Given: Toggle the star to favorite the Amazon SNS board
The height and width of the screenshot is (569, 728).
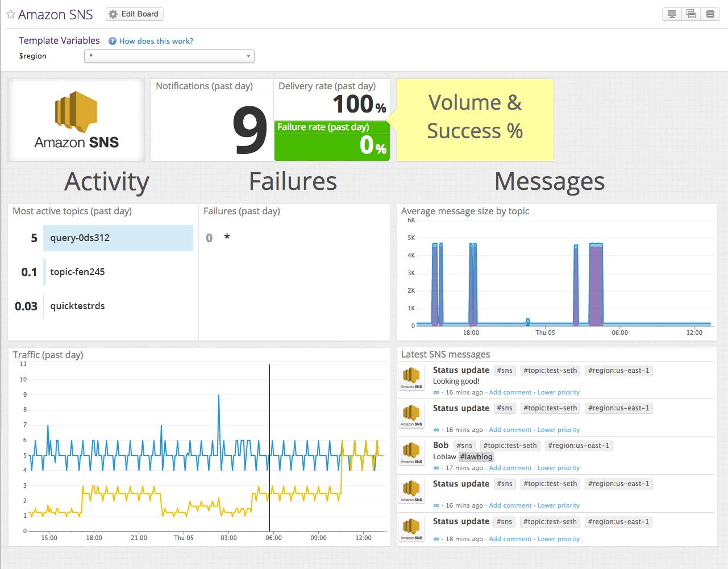Looking at the screenshot, I should tap(9, 14).
